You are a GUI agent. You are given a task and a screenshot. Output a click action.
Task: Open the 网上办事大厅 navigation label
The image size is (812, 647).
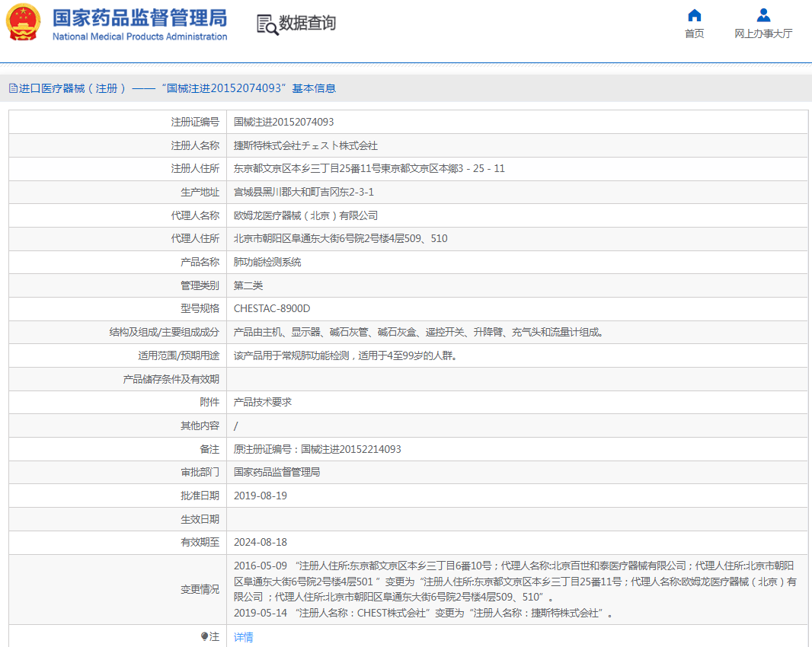click(763, 33)
